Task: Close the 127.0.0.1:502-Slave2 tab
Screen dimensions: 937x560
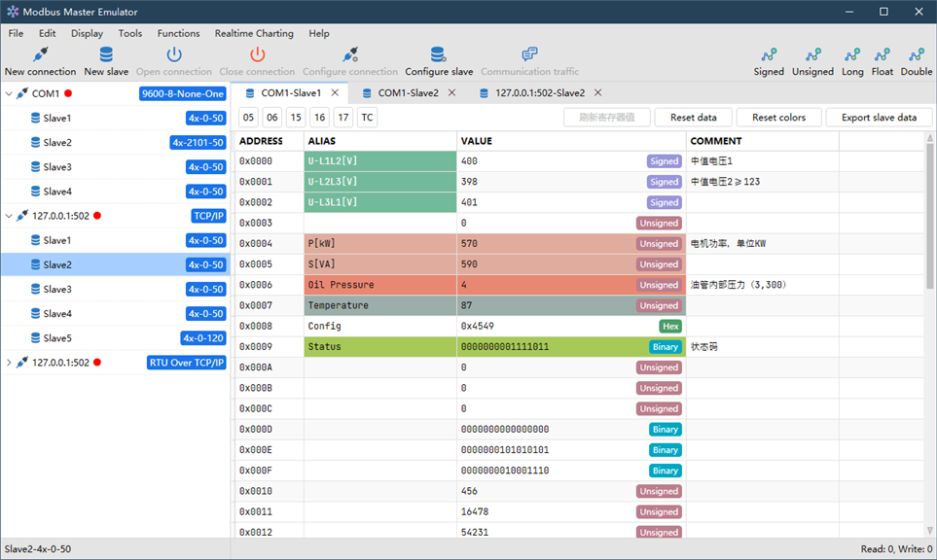Action: click(x=598, y=93)
